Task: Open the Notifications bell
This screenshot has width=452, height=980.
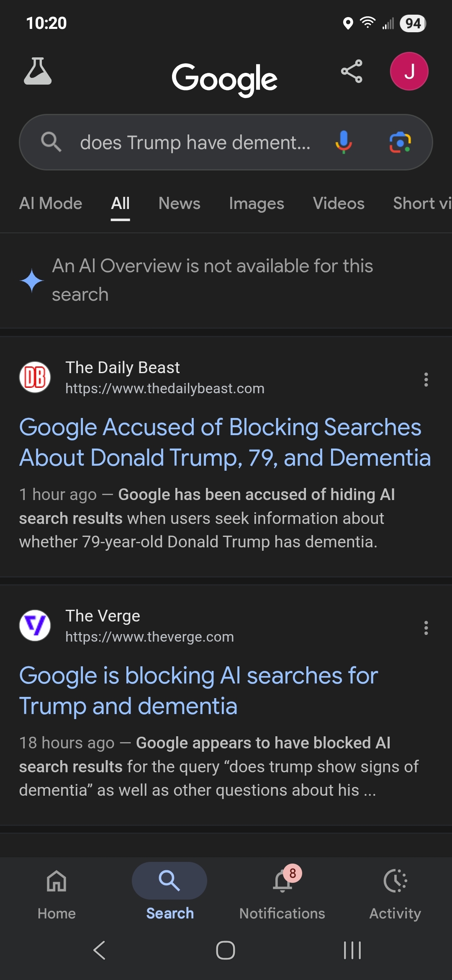Action: click(282, 882)
